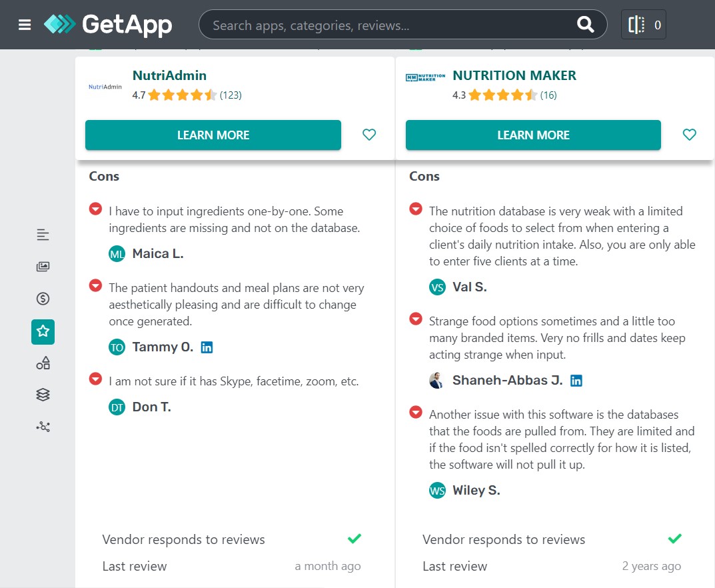
Task: Open the comparison tray showing zero apps
Action: (x=642, y=25)
